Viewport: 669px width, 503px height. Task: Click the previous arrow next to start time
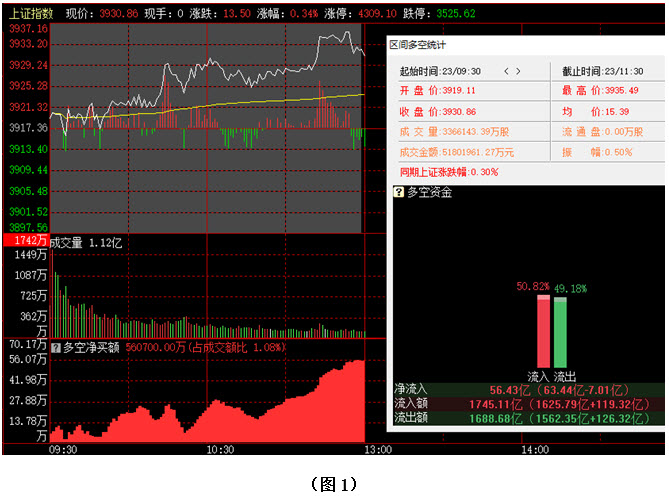506,71
